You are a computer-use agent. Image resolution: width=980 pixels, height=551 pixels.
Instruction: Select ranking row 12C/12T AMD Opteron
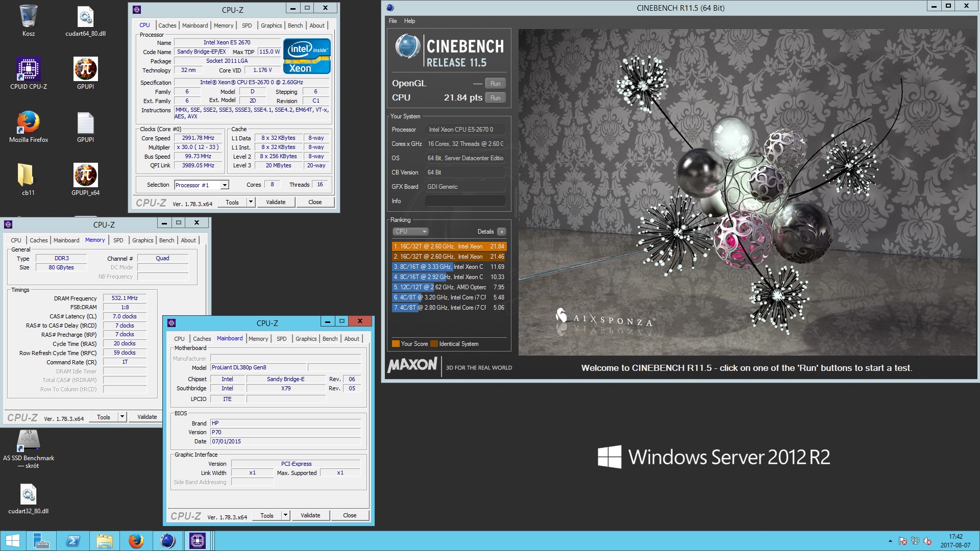[449, 287]
